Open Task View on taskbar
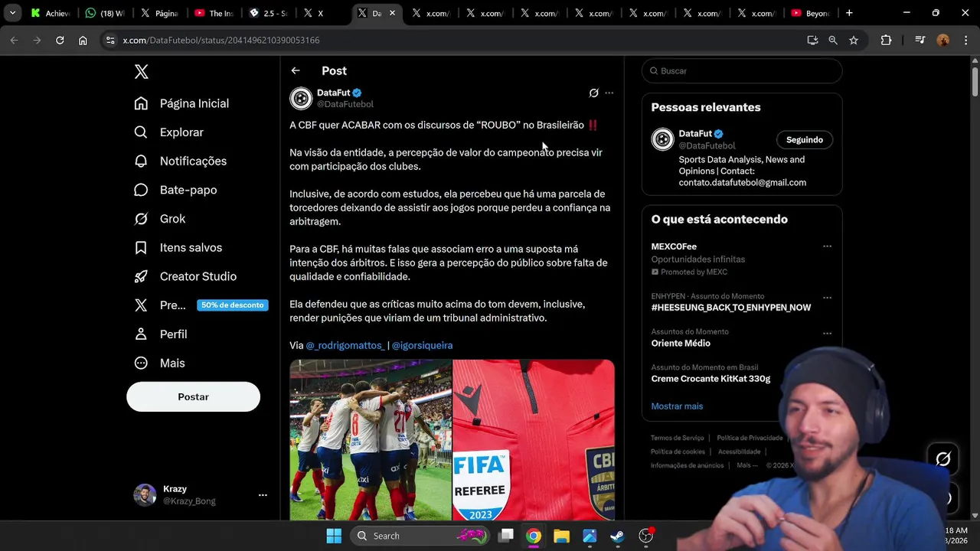 [506, 536]
